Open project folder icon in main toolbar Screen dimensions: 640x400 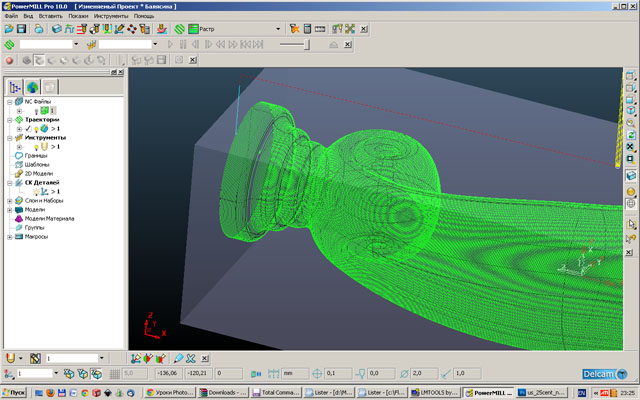point(9,29)
